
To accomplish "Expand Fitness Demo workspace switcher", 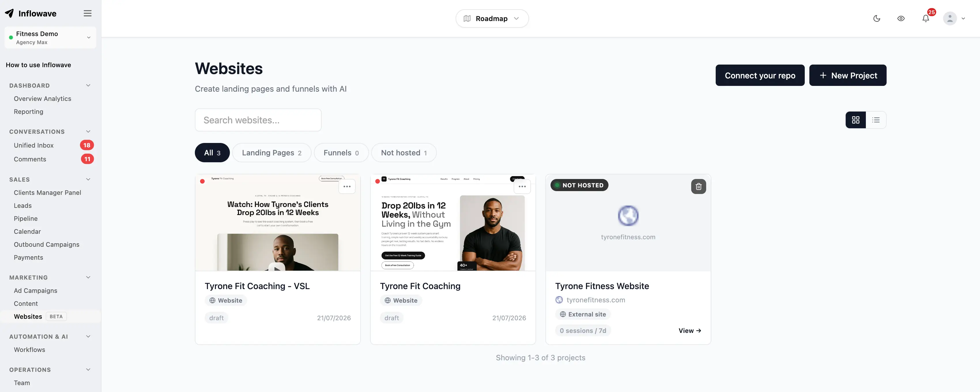I will click(x=50, y=37).
